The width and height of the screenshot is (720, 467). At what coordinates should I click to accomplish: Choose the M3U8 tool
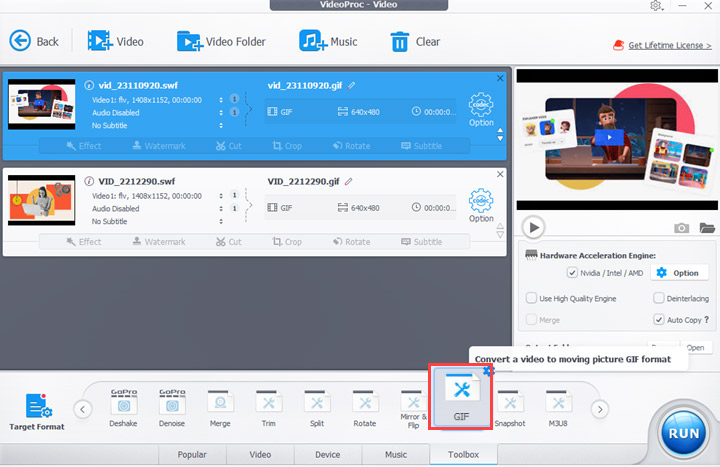tap(558, 408)
